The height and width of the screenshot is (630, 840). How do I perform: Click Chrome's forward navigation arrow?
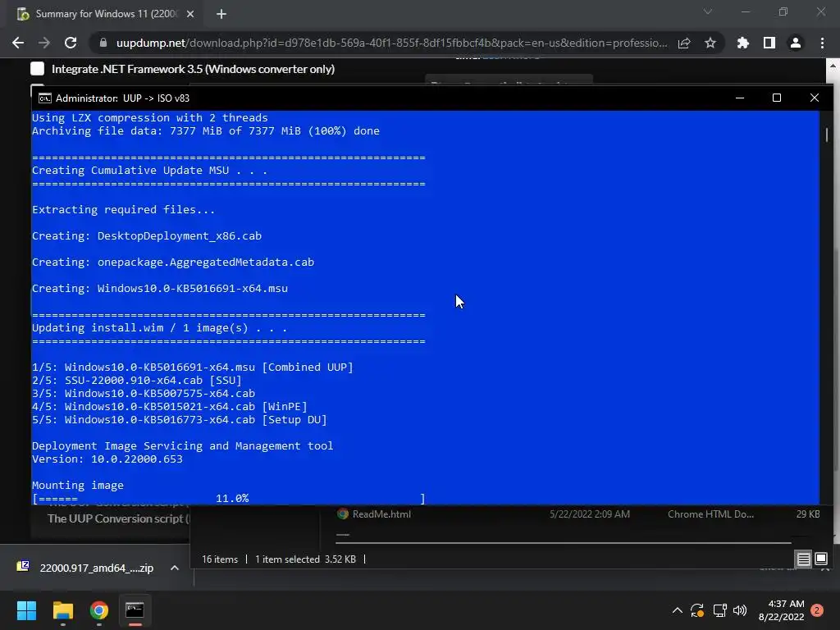pyautogui.click(x=44, y=43)
